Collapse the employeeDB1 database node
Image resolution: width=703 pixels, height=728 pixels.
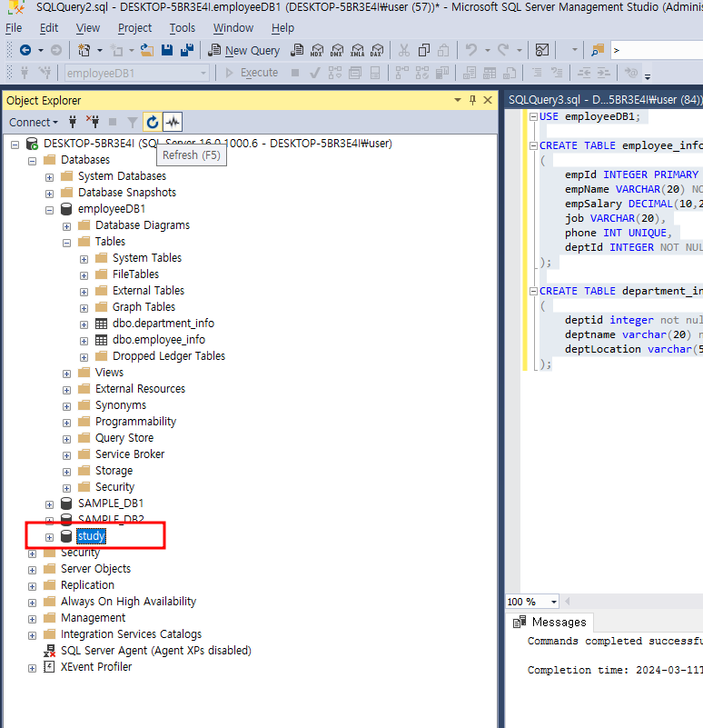(x=50, y=210)
